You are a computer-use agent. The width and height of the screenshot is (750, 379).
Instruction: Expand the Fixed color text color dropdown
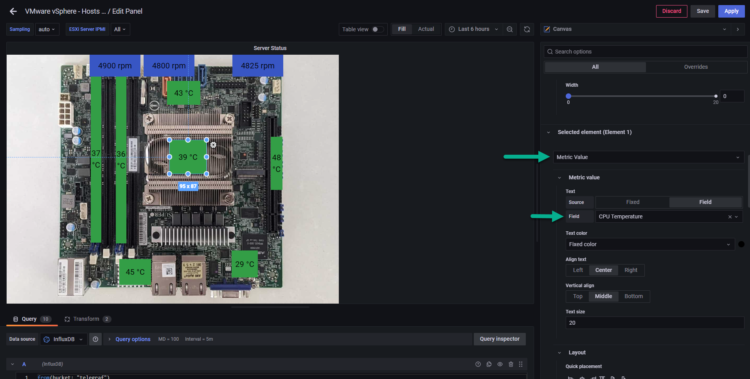[x=650, y=244]
